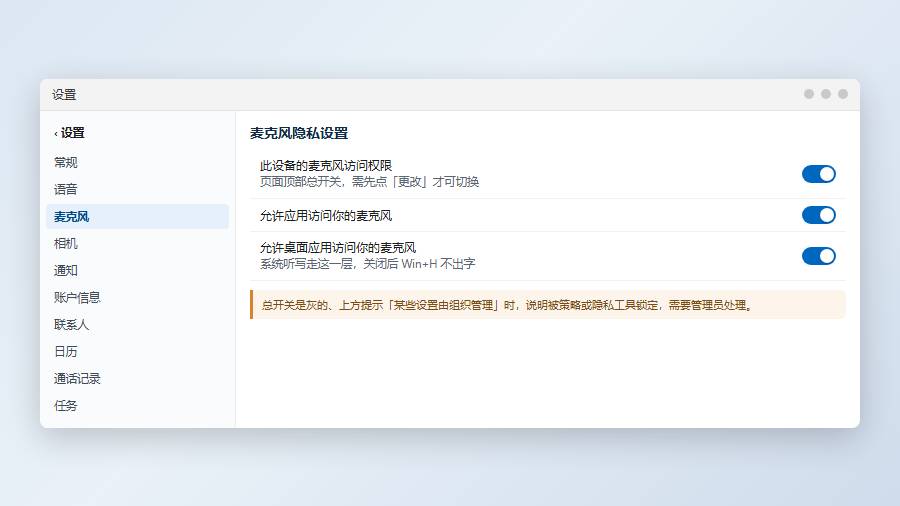Toggle 此设备的麦克风访问权限 switch
This screenshot has height=506, width=900.
(x=818, y=174)
